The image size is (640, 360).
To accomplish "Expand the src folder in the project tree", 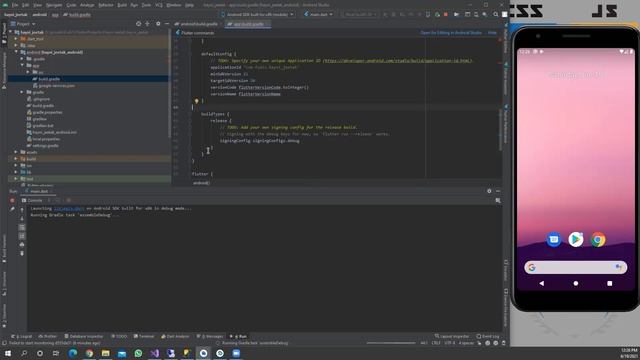I will pos(28,72).
